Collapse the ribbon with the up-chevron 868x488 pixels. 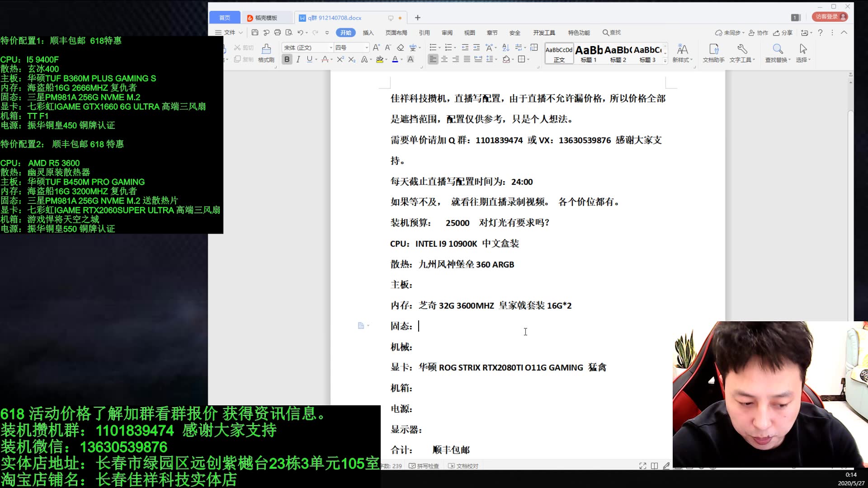tap(844, 33)
